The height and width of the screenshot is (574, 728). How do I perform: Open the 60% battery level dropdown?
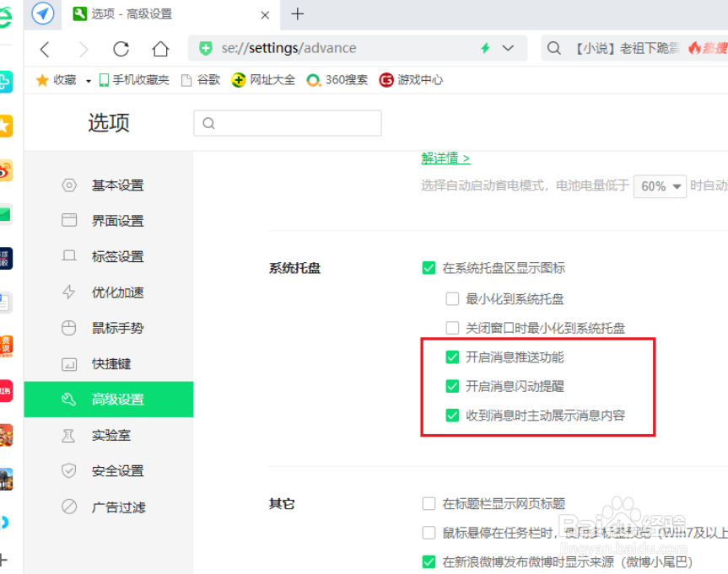(660, 185)
